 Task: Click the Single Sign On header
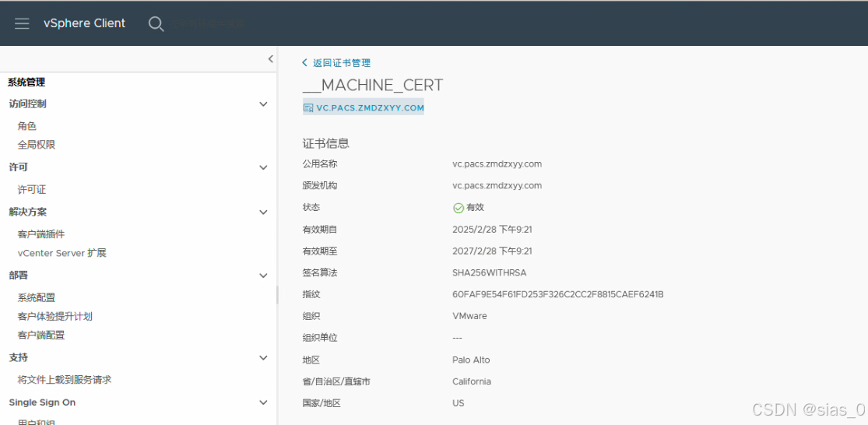42,402
